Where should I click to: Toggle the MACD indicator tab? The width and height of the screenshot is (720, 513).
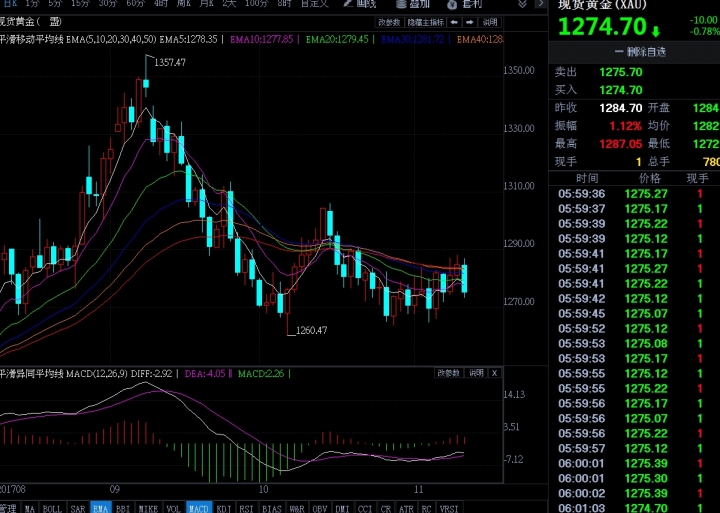pyautogui.click(x=199, y=508)
